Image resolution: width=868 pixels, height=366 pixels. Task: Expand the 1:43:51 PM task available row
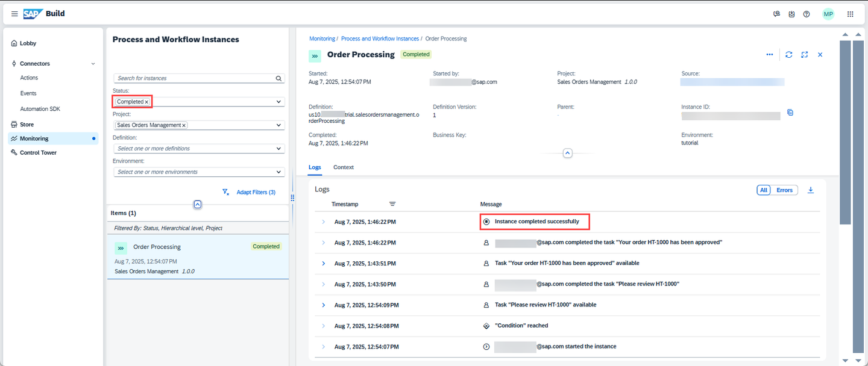point(323,264)
